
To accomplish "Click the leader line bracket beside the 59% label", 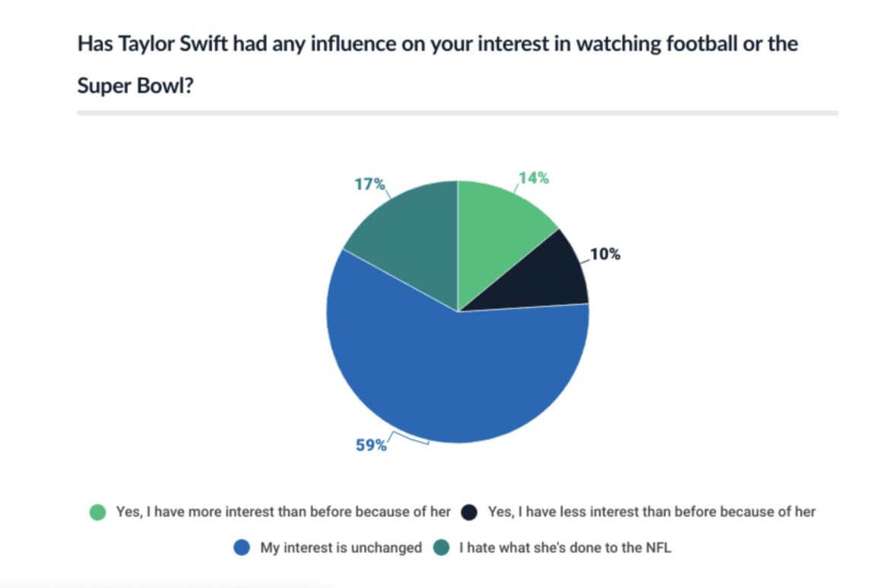I will (407, 439).
